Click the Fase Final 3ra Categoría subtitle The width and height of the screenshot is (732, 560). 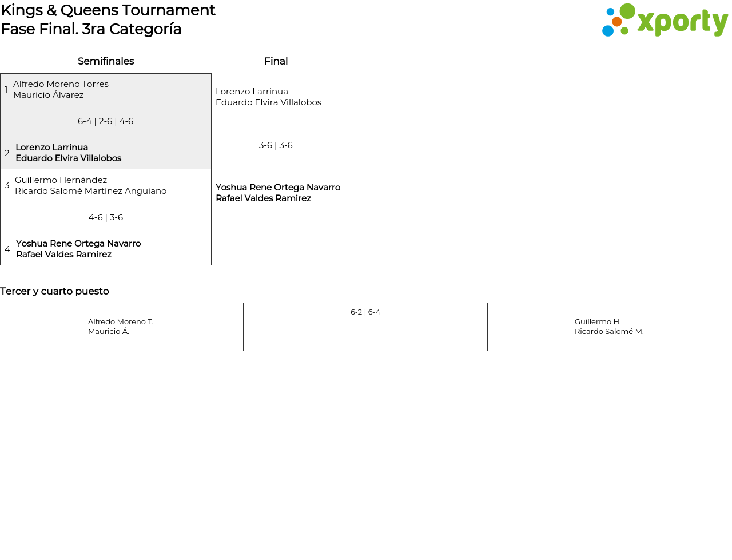pos(91,29)
